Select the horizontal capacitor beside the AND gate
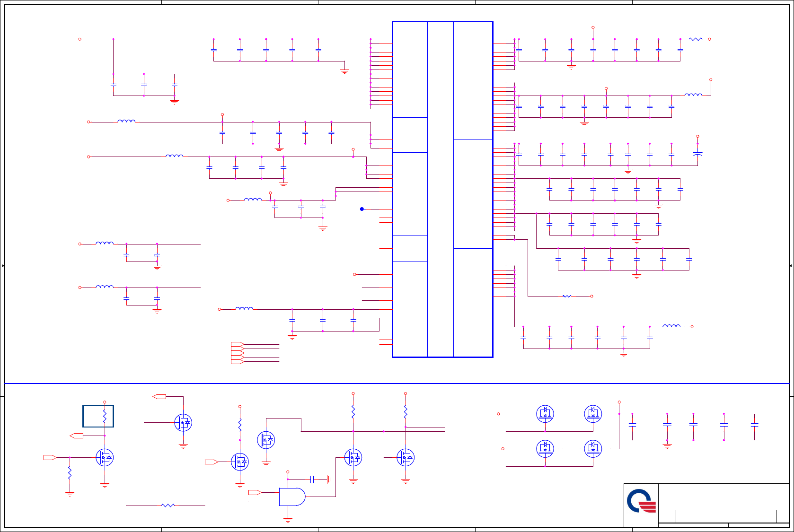Viewport: 794px width, 532px height. pos(312,480)
